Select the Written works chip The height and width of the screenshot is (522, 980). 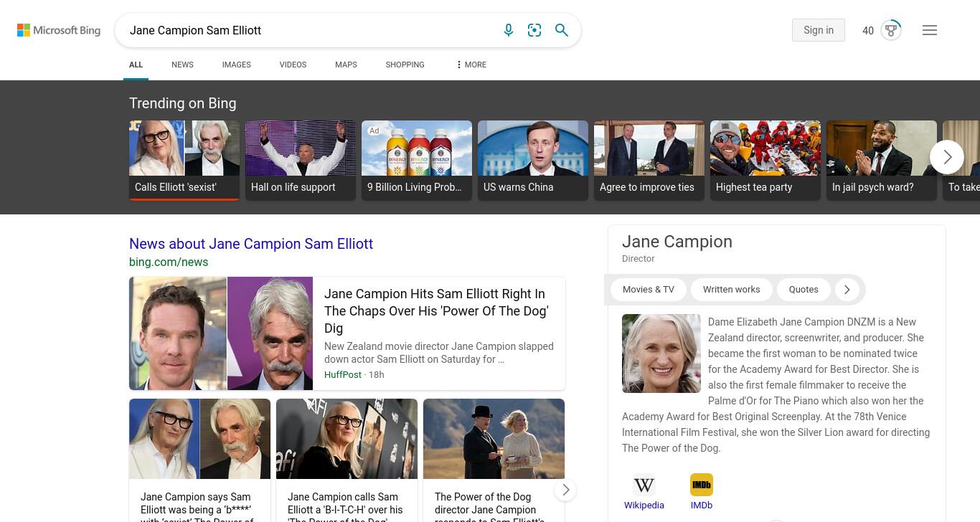tap(731, 290)
